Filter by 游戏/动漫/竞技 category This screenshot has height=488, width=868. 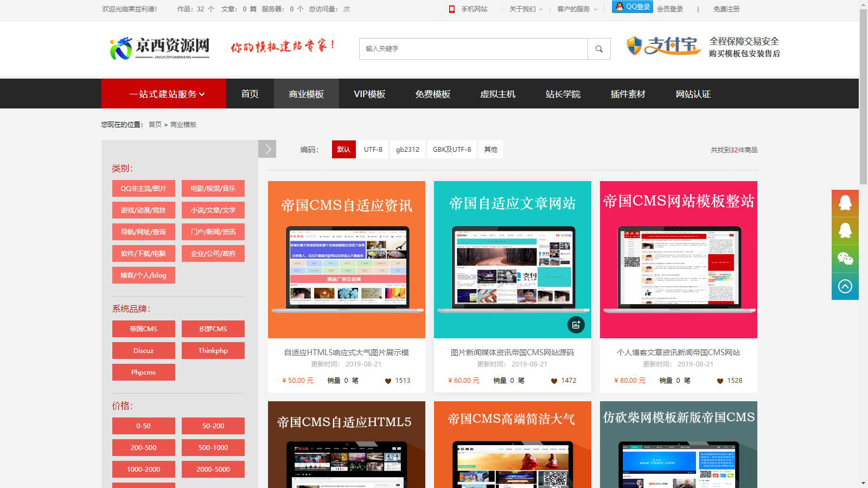(144, 210)
